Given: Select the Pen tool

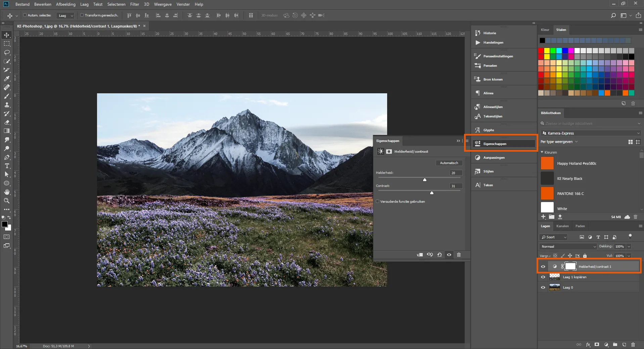Looking at the screenshot, I should 7,157.
